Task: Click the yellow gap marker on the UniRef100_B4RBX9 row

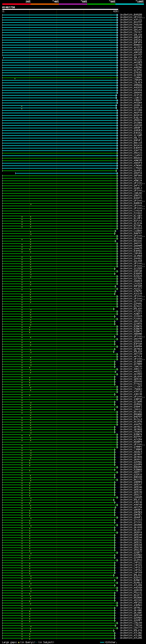Action: (x=31, y=204)
